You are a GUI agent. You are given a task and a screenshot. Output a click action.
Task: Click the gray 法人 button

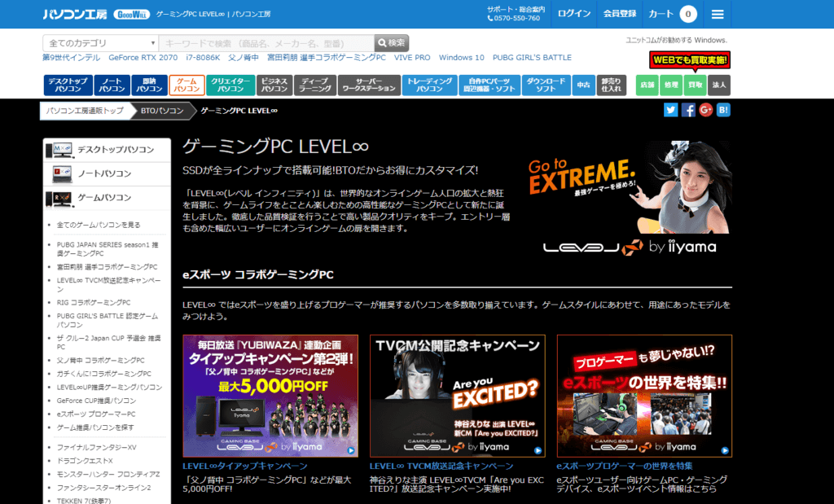pos(719,85)
